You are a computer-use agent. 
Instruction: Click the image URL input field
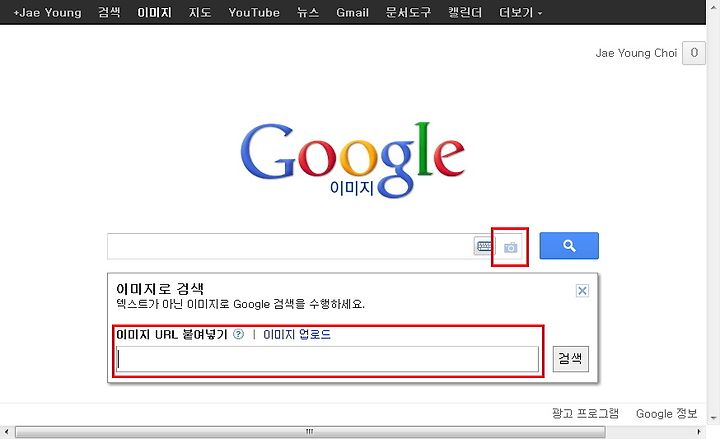(x=328, y=359)
